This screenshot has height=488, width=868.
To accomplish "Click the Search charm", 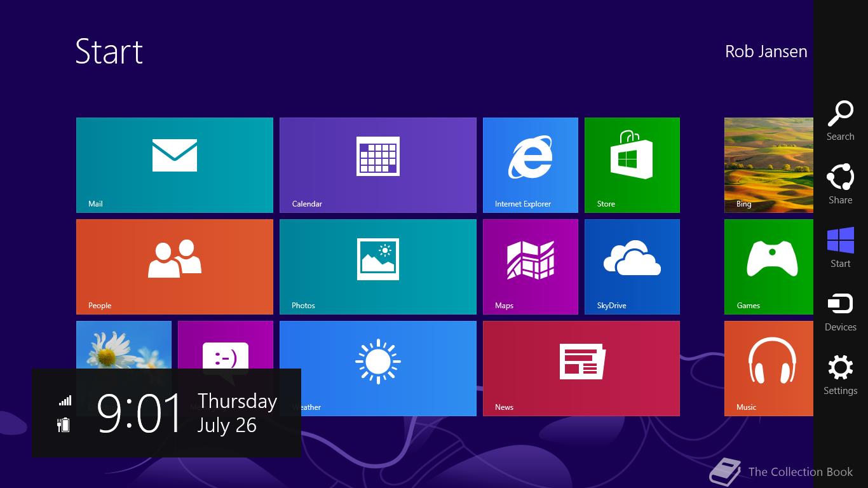I will 840,121.
